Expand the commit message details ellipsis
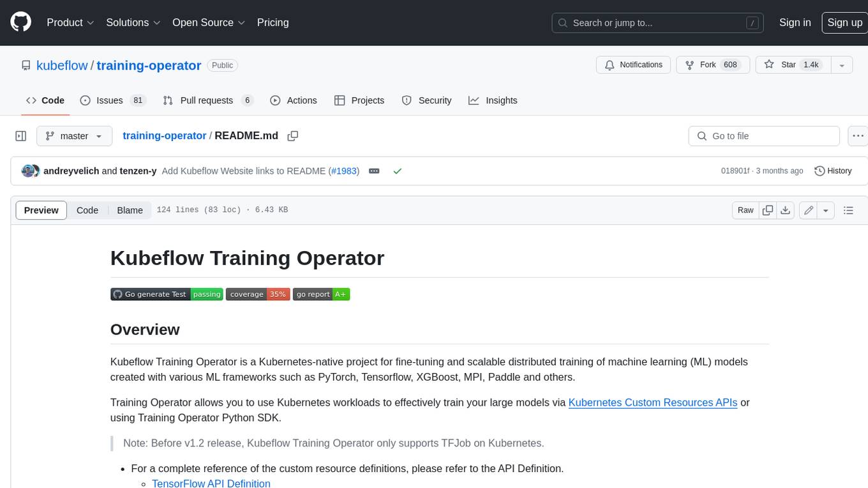 (374, 171)
